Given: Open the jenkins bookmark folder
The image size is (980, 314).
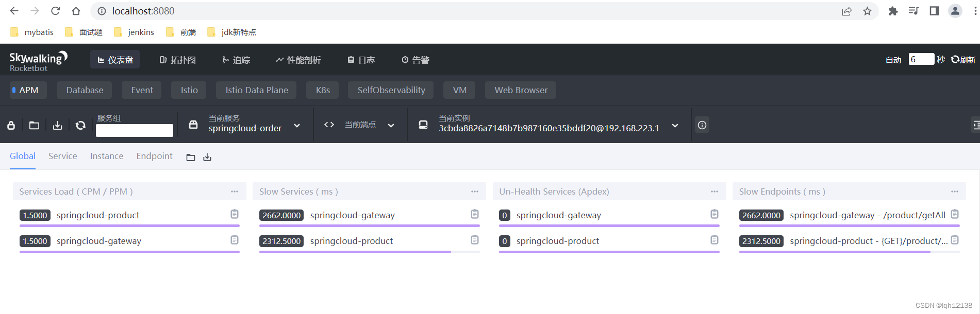Looking at the screenshot, I should pyautogui.click(x=134, y=32).
